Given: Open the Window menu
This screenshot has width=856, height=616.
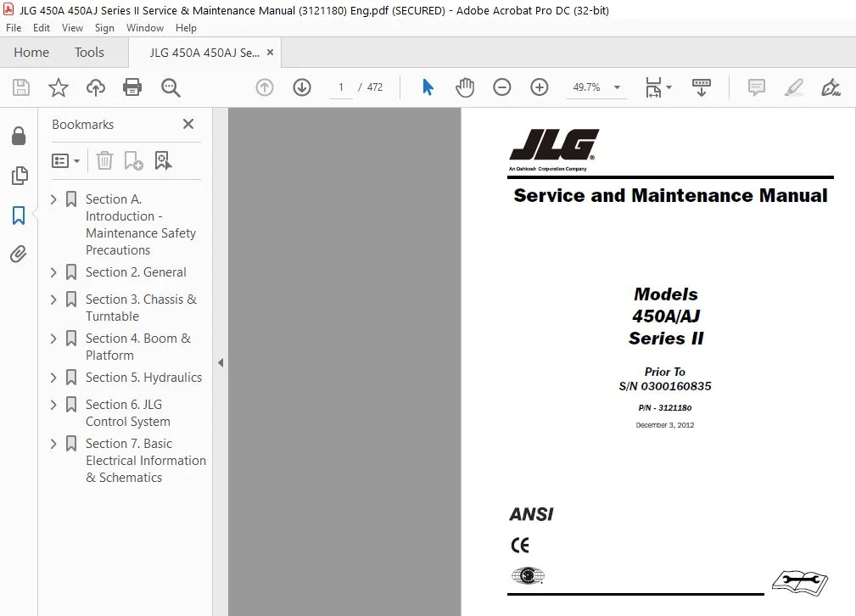Looking at the screenshot, I should click(145, 28).
